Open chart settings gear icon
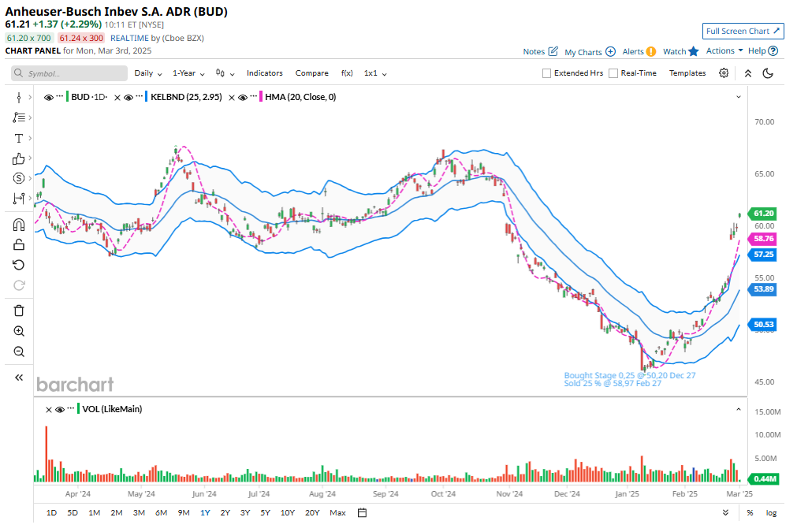Screen dimensions: 797x532 point(724,73)
